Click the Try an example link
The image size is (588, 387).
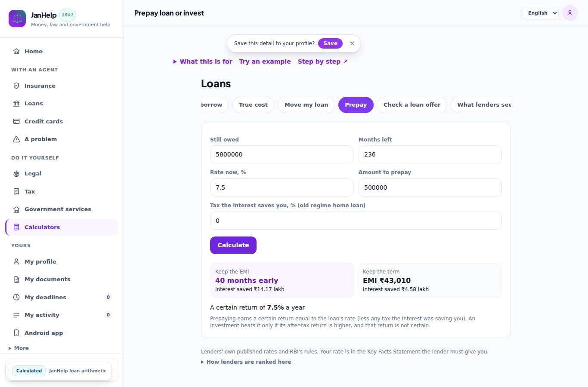tap(265, 61)
